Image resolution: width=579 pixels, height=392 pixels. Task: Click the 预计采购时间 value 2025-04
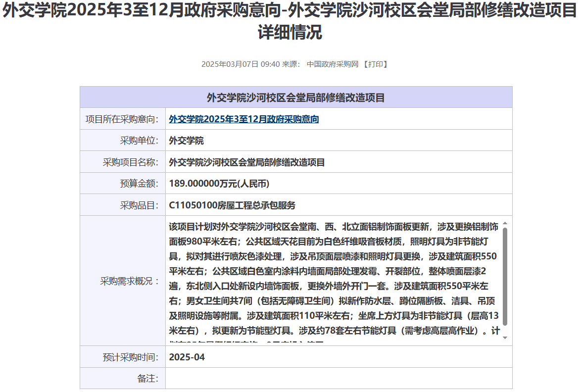[187, 357]
